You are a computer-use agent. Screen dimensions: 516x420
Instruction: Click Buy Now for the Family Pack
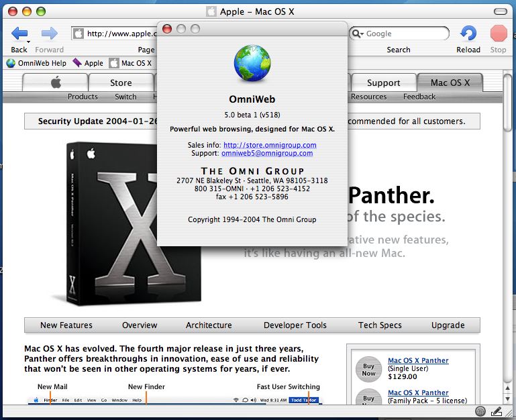click(368, 397)
